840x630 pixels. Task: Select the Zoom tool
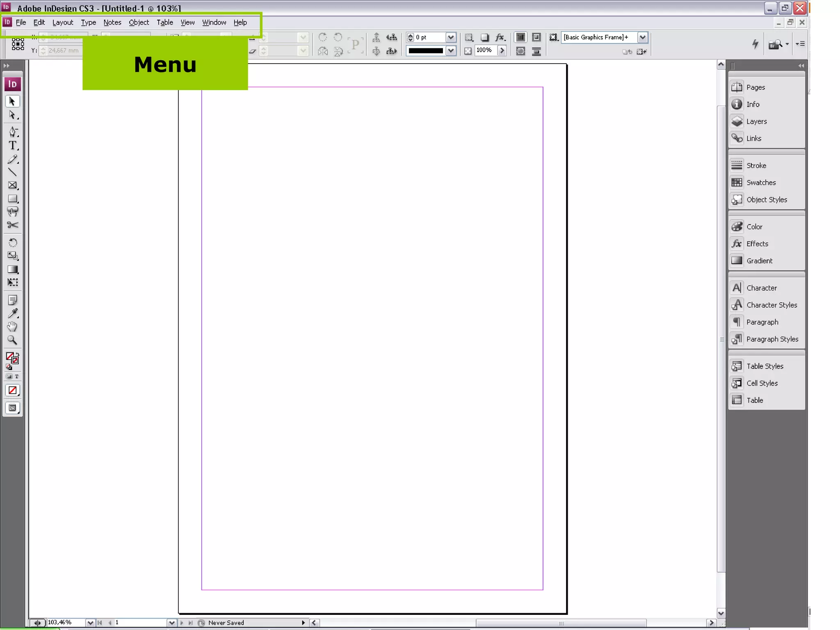point(12,340)
